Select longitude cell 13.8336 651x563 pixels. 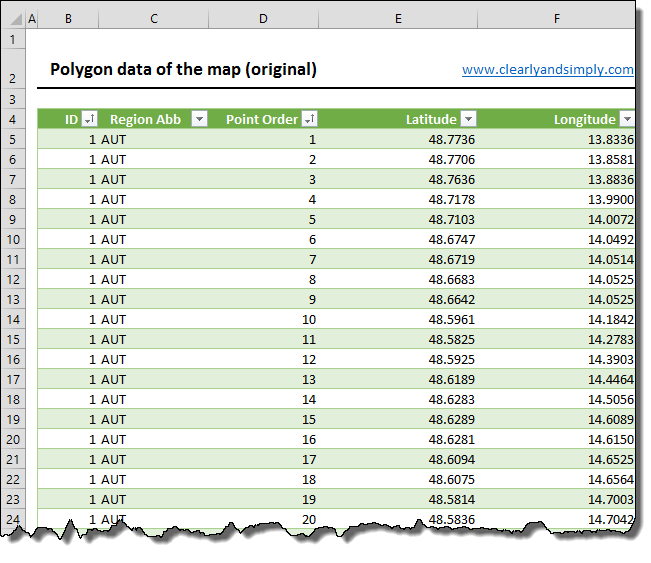556,139
